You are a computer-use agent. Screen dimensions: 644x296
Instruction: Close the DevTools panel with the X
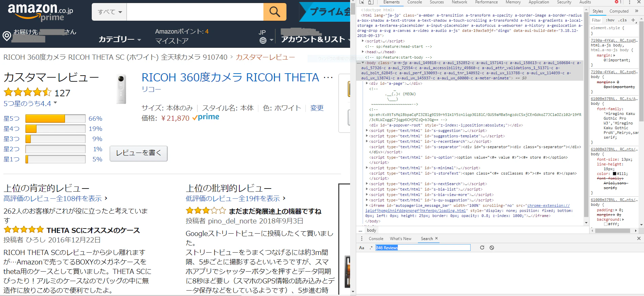point(639,2)
